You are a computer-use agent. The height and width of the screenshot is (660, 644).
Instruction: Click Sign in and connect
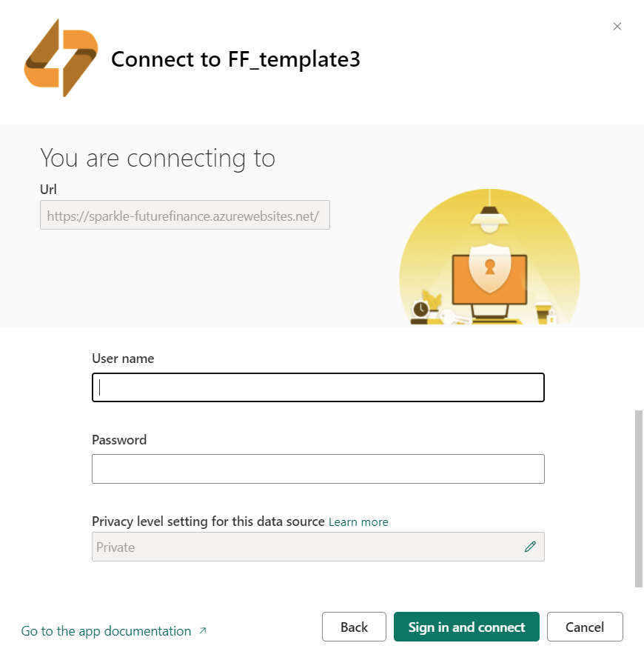(466, 627)
